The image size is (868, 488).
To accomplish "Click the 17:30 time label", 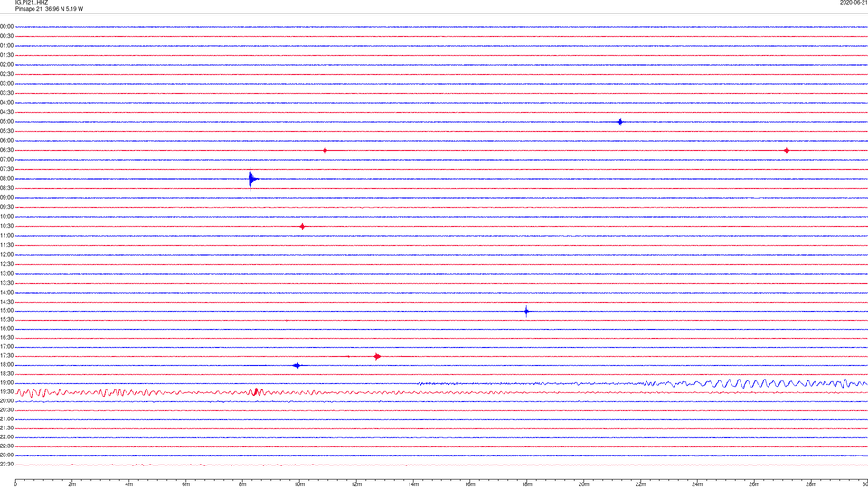I will tap(6, 356).
